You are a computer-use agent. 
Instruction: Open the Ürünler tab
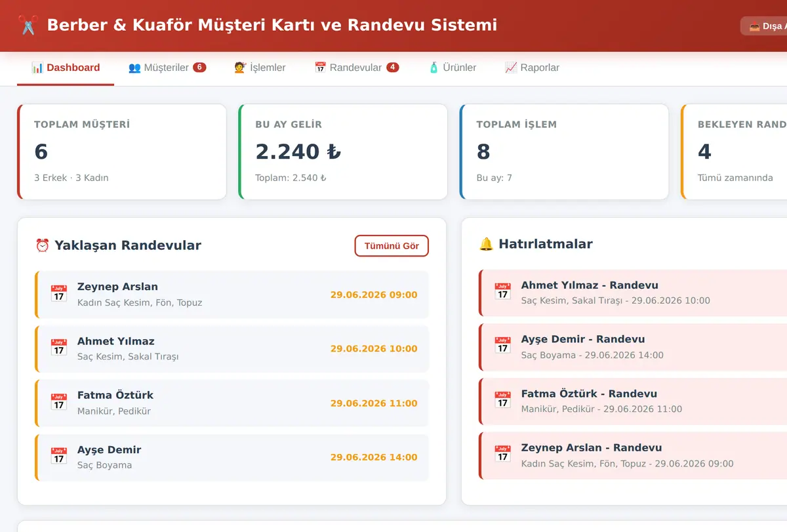coord(452,68)
